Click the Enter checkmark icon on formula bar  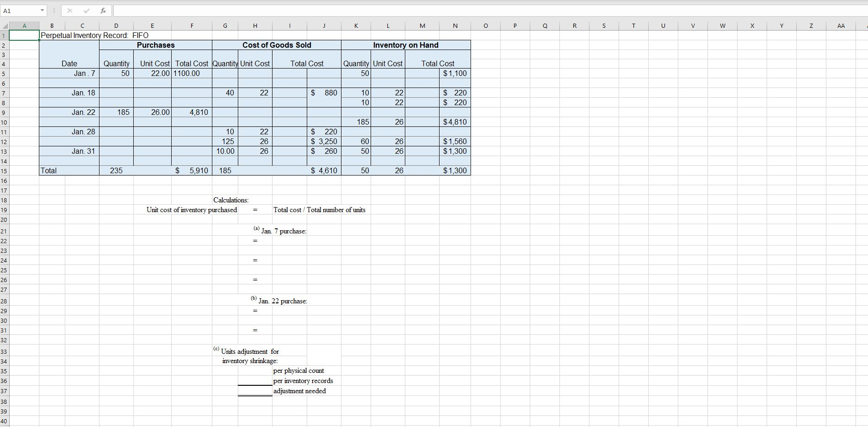[87, 10]
